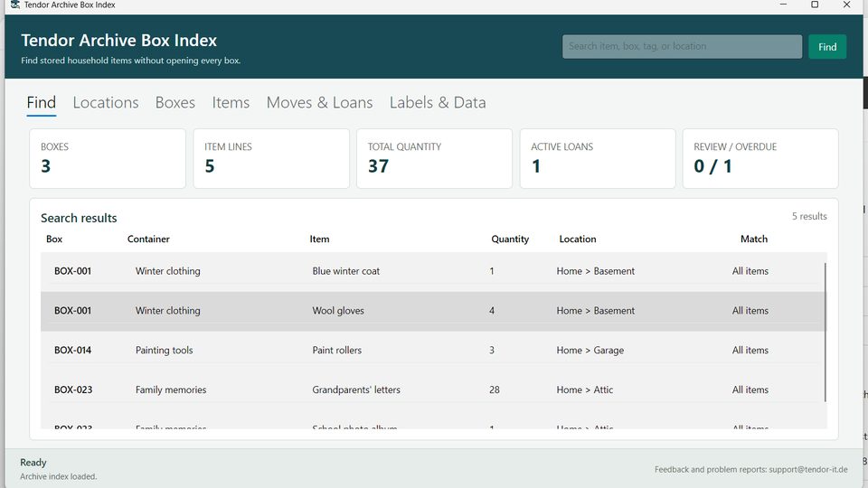Click Archive index loaded status message
868x488 pixels.
[x=58, y=476]
